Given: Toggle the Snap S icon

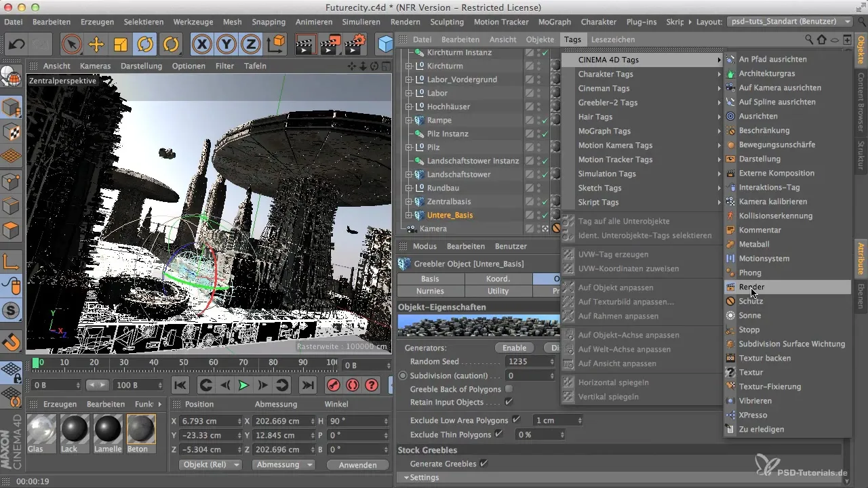Looking at the screenshot, I should pyautogui.click(x=12, y=310).
